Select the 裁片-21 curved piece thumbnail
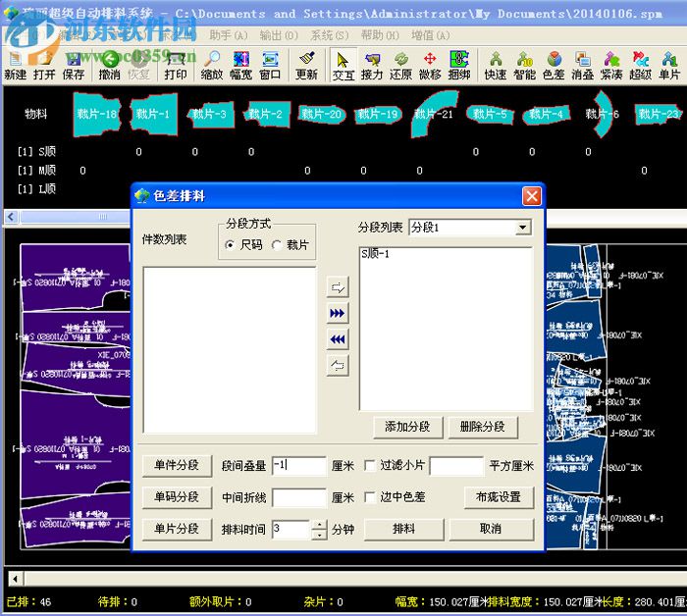Screen dimensions: 687x616 point(434,114)
